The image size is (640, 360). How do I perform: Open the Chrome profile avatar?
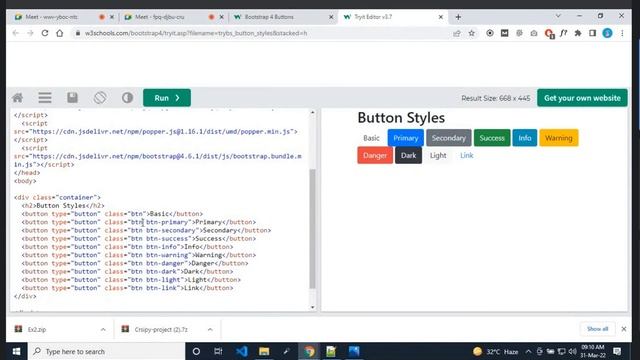pos(607,33)
